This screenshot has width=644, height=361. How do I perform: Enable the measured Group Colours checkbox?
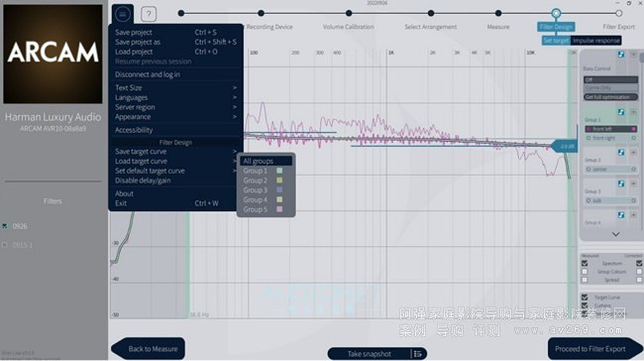(585, 272)
